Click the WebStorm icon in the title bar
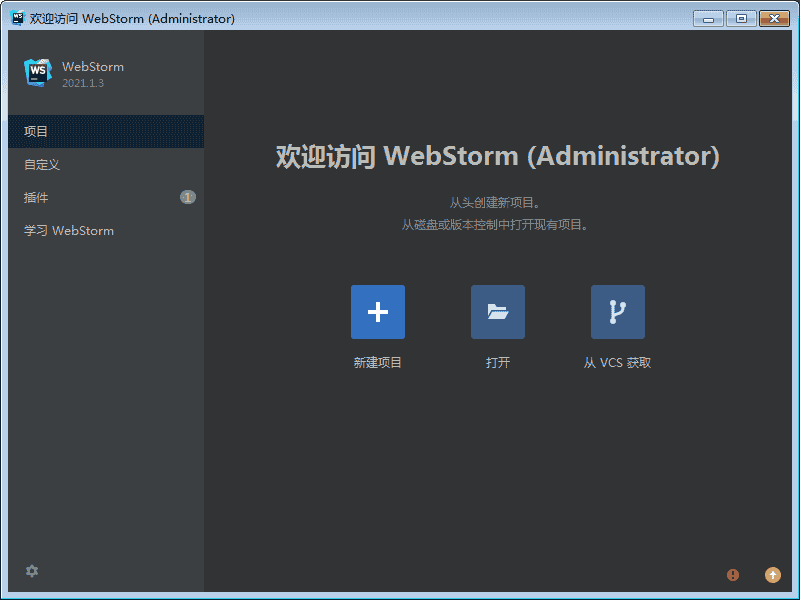 16,17
